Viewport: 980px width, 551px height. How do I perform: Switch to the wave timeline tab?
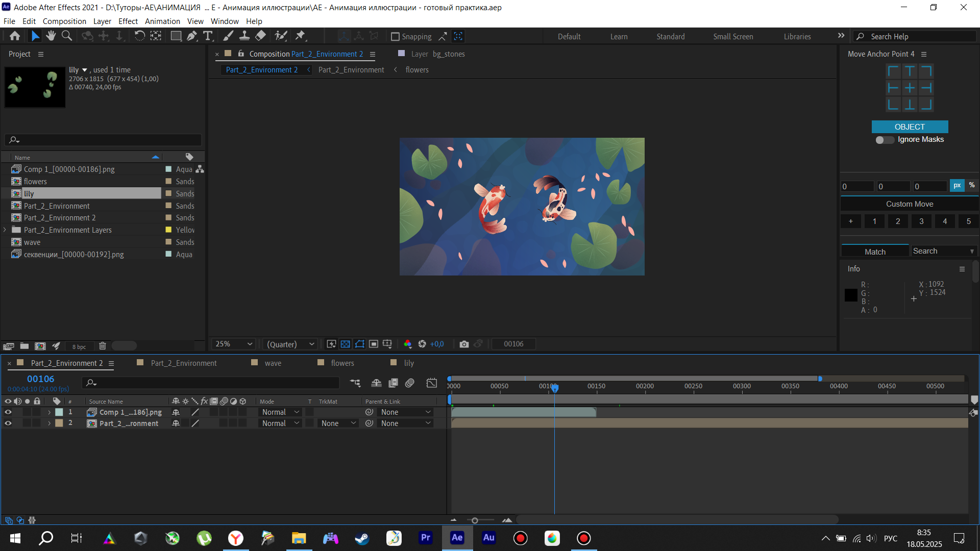273,363
